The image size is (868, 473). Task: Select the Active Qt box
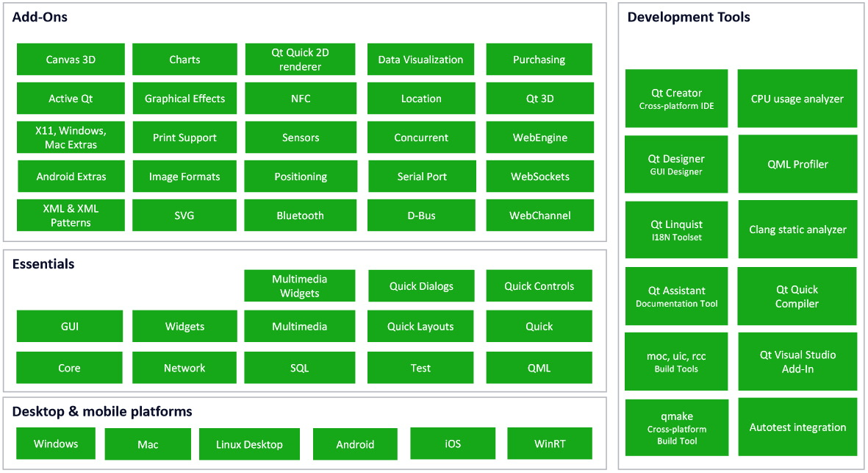[x=71, y=99]
